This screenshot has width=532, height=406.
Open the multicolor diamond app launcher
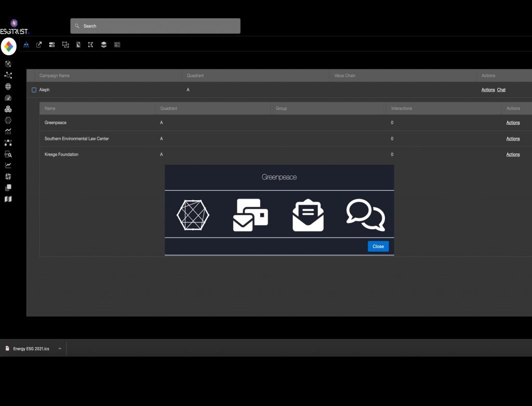point(9,46)
